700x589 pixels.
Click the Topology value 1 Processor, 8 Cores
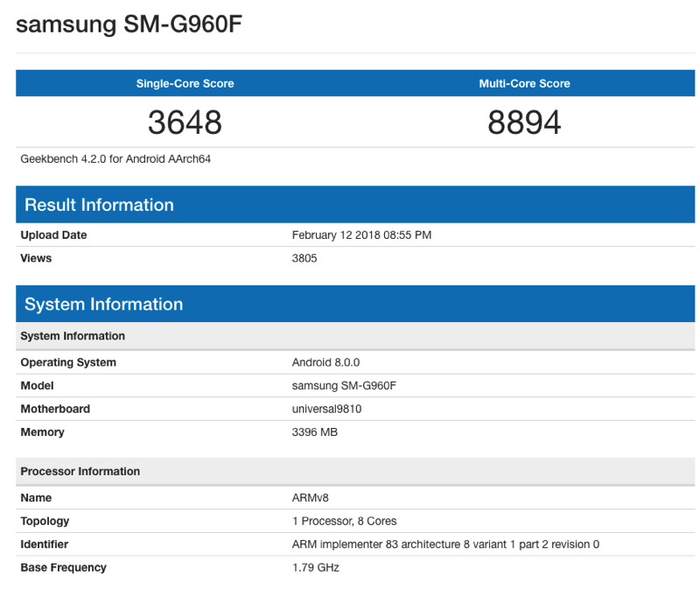[345, 521]
